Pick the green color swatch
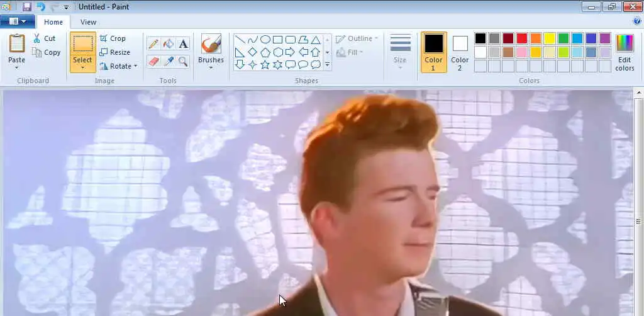Image resolution: width=644 pixels, height=316 pixels. [563, 38]
